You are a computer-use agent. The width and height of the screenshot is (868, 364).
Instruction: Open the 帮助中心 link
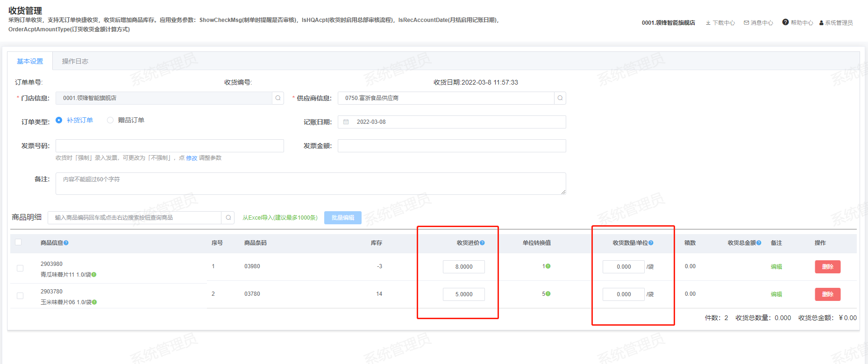(x=802, y=23)
